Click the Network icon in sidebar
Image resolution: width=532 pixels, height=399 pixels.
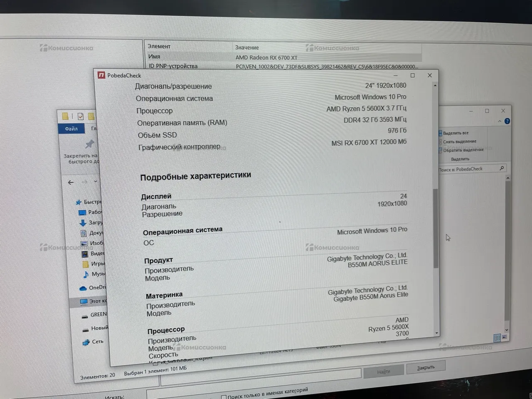86,342
